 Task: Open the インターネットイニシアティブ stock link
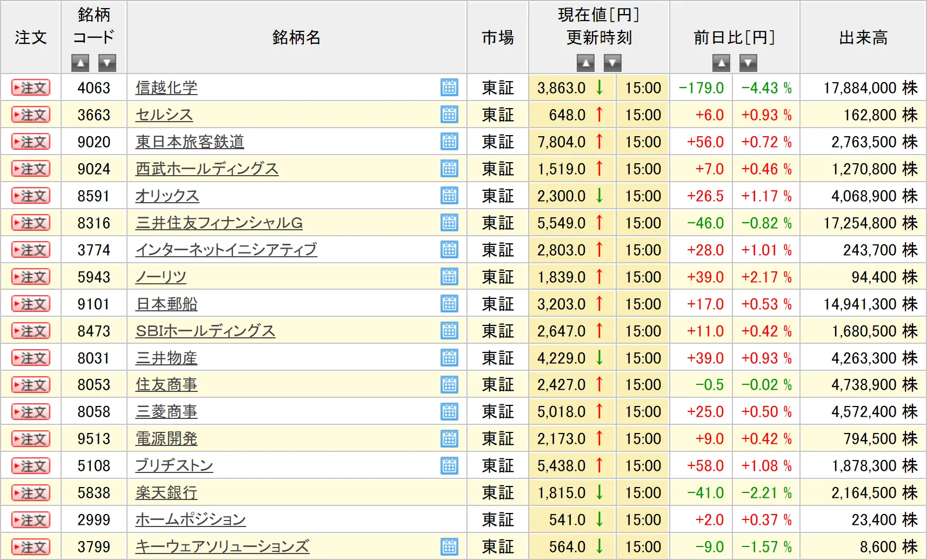coord(226,250)
